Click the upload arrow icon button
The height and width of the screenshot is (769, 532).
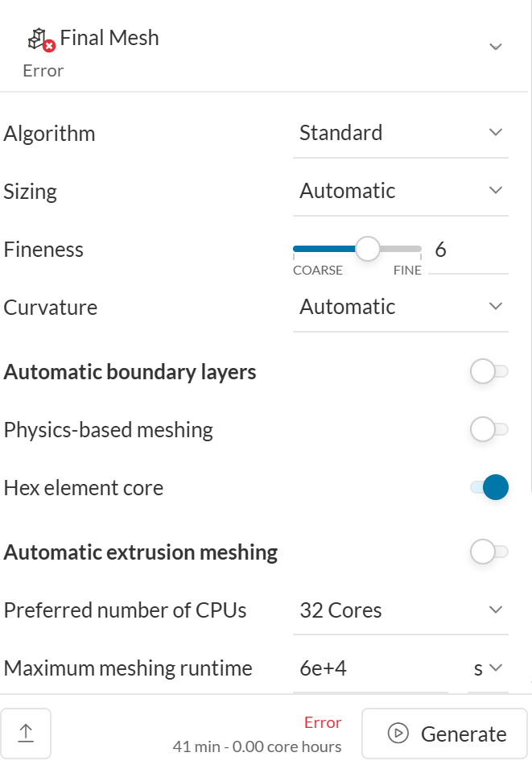coord(26,733)
